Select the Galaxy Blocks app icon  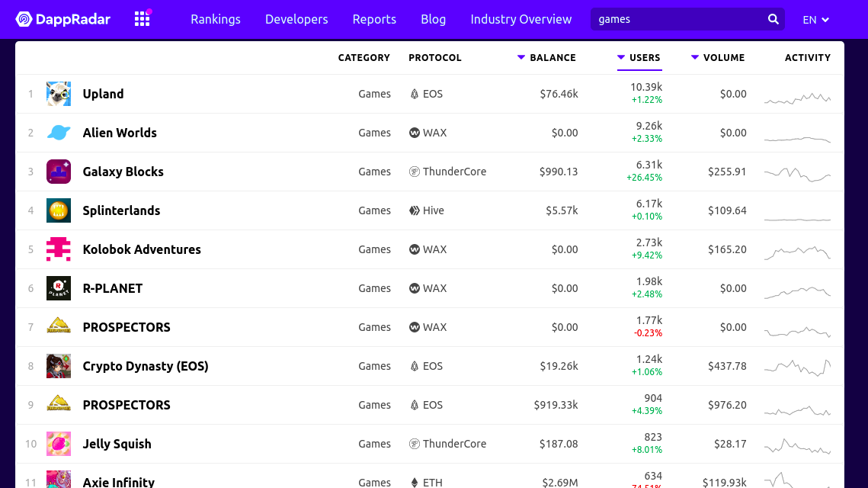[59, 172]
